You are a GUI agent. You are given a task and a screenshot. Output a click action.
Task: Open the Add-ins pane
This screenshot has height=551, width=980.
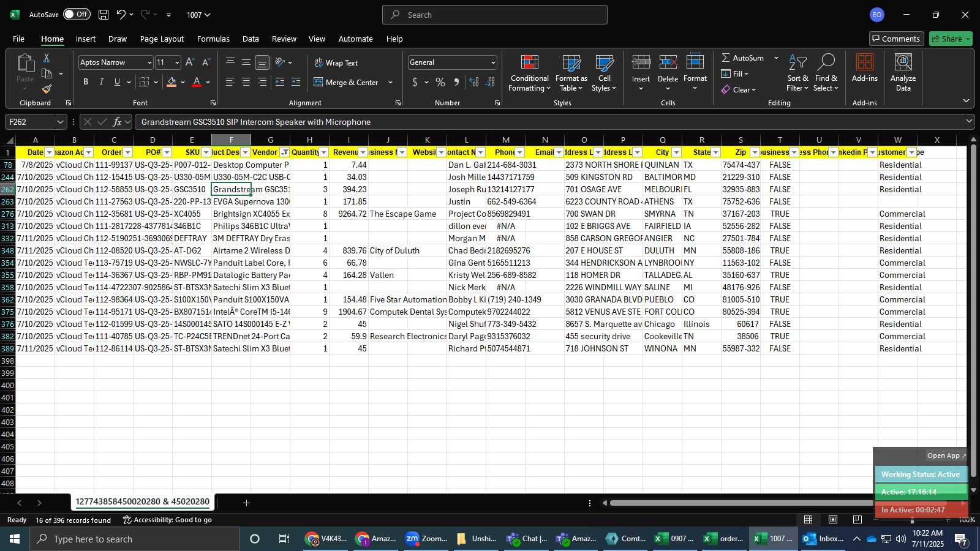click(x=865, y=68)
